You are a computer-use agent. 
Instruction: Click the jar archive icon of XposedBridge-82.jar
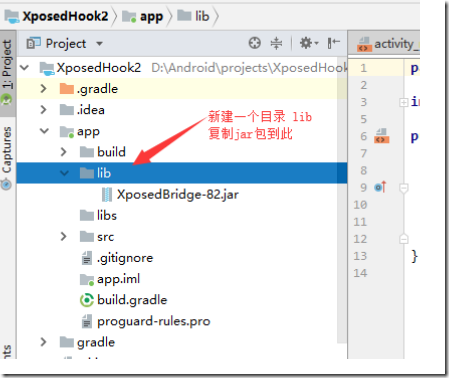click(x=107, y=194)
